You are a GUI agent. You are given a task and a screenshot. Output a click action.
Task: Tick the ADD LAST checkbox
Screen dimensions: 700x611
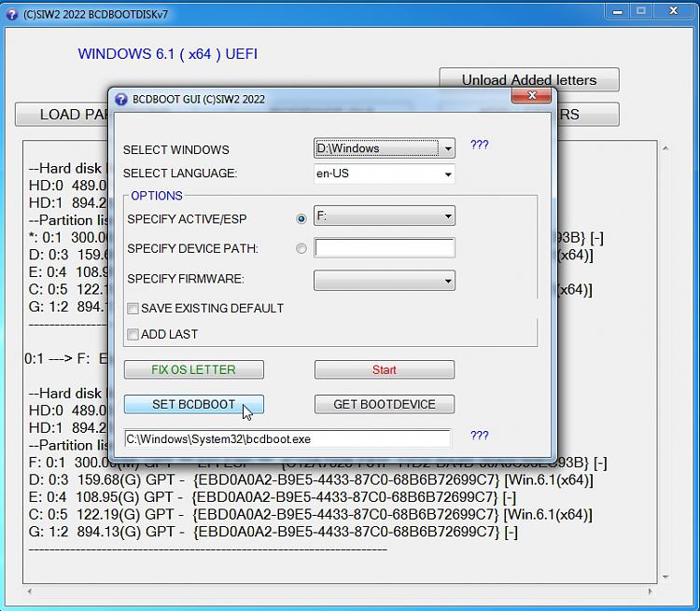(133, 334)
